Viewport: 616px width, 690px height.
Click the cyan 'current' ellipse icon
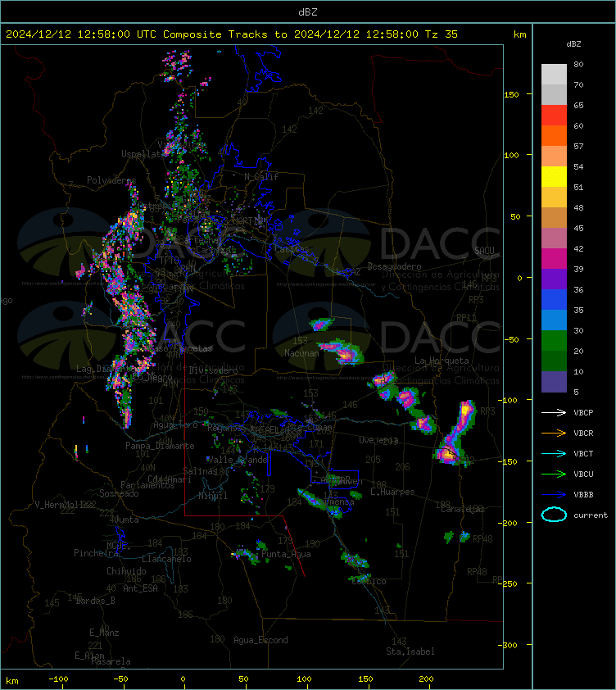[554, 515]
